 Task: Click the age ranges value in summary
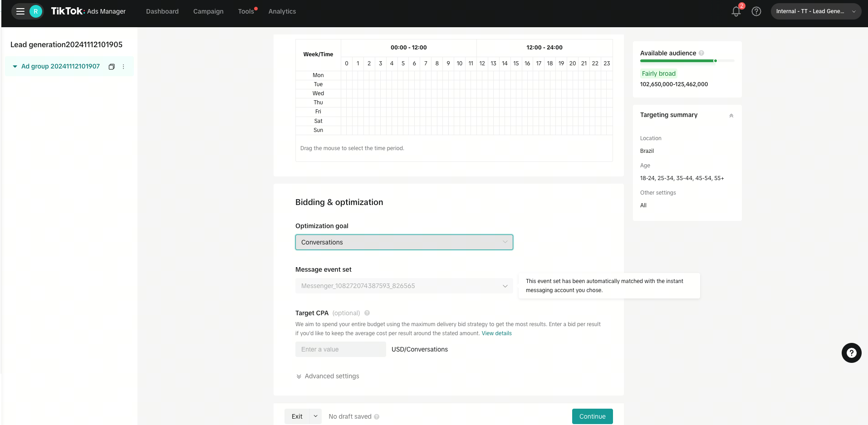[x=682, y=178]
